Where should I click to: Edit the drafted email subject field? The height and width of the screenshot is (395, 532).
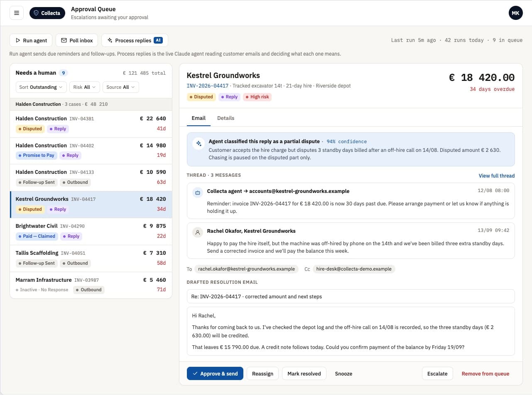coord(351,296)
